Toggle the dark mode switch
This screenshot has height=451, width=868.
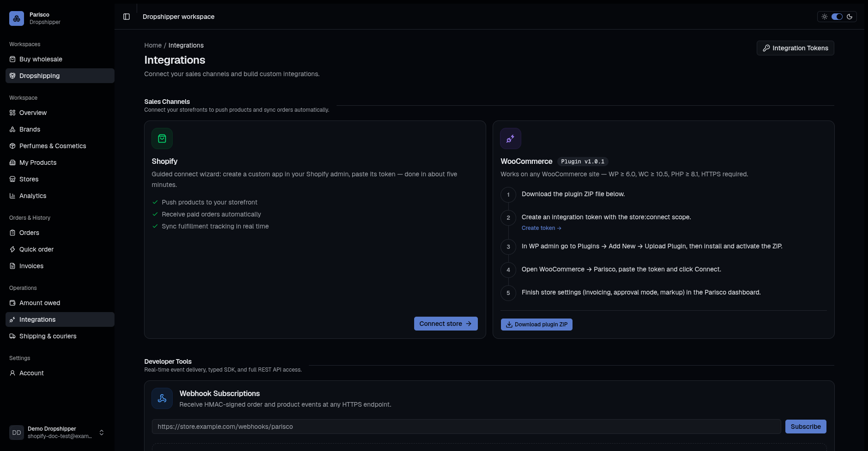(x=837, y=17)
